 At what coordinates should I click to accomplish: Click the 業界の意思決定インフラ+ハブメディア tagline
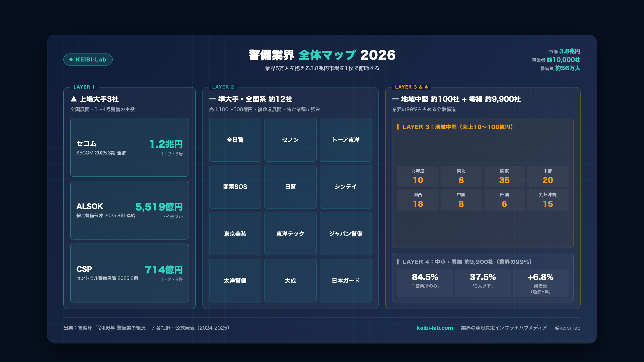504,328
